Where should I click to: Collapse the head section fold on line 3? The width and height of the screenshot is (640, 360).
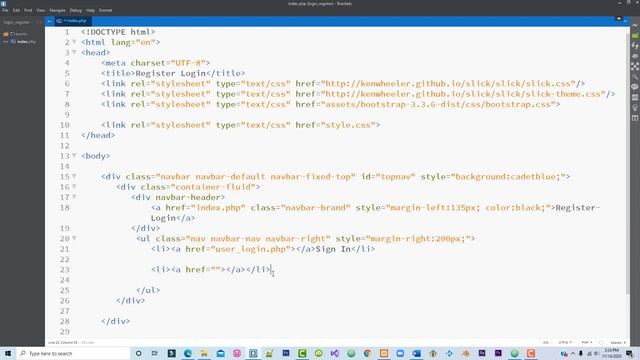(x=74, y=52)
